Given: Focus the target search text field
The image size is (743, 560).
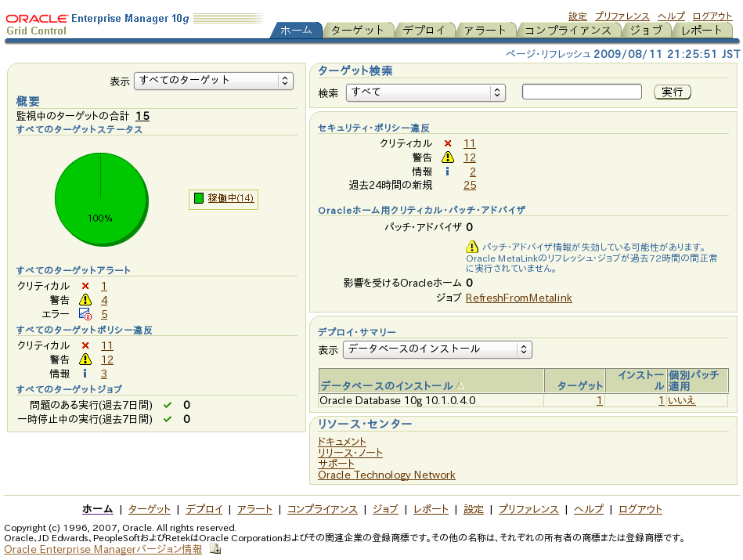Looking at the screenshot, I should [582, 92].
